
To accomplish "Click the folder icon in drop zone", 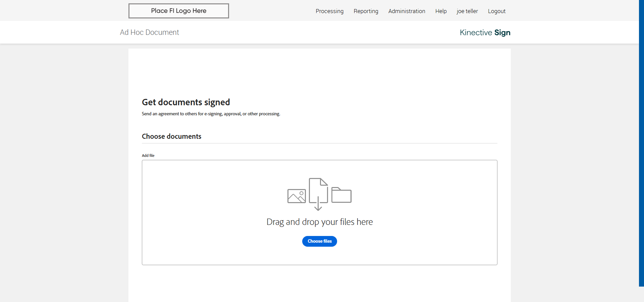I will point(341,195).
